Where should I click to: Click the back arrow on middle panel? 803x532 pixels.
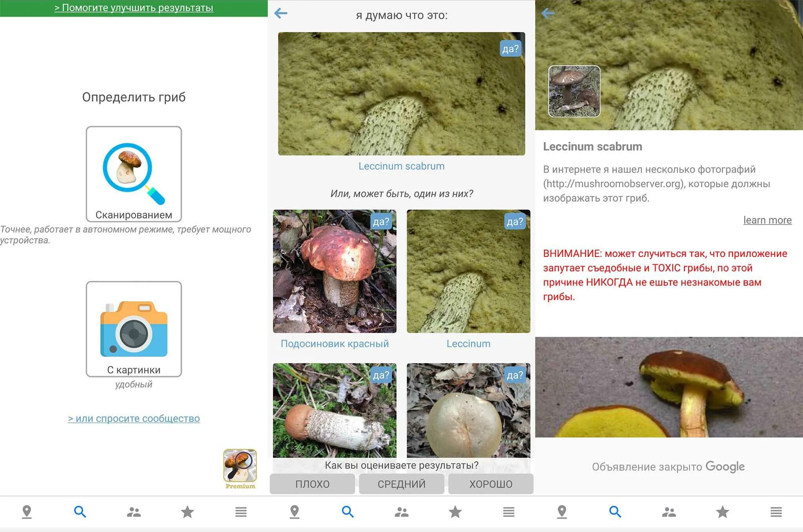280,13
